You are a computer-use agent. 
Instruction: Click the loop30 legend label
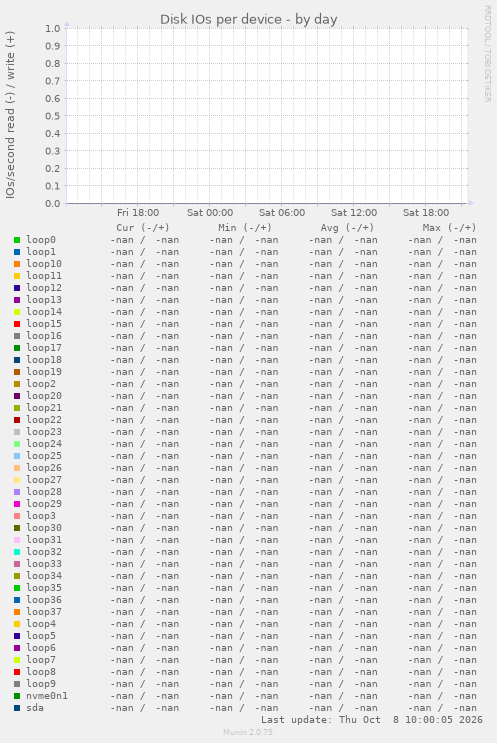tap(44, 528)
